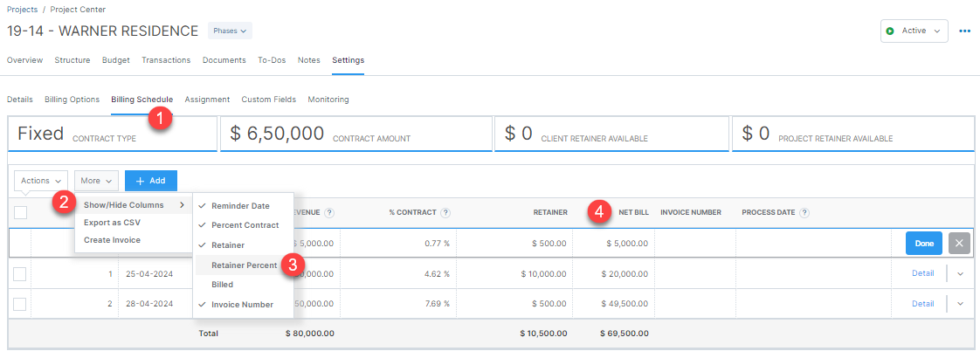This screenshot has width=980, height=358.
Task: Switch to the Notes tab
Action: tap(308, 60)
